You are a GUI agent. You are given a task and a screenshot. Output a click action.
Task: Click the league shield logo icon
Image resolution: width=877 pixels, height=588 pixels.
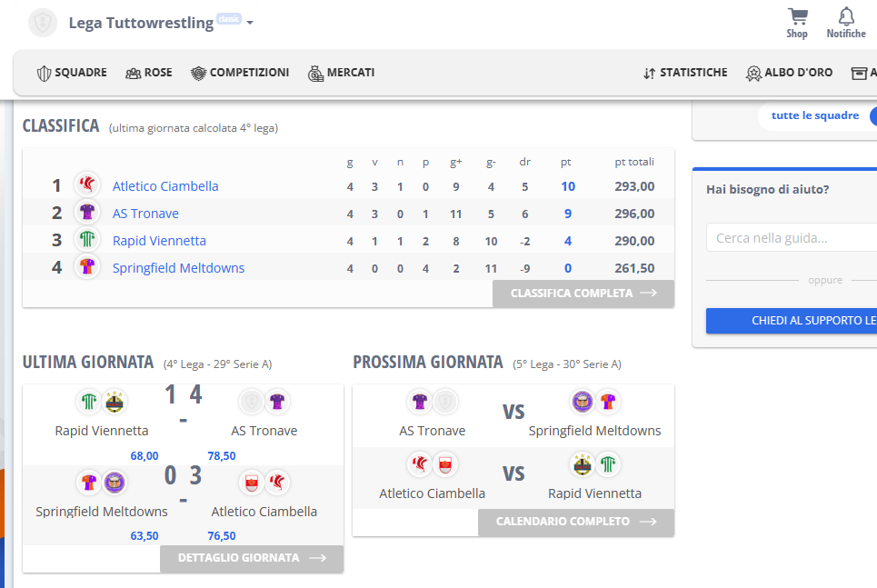click(43, 23)
